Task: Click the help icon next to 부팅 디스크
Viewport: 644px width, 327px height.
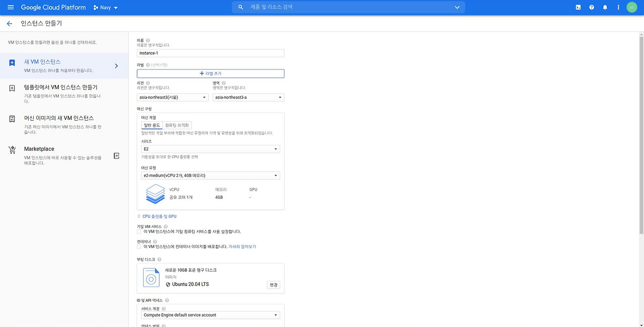Action: pyautogui.click(x=159, y=259)
